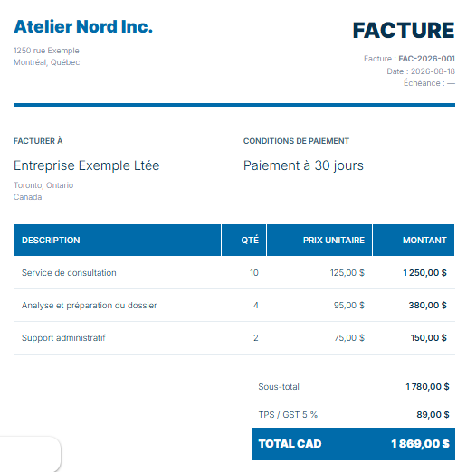
Task: Select the Service de consultation row
Action: click(234, 273)
